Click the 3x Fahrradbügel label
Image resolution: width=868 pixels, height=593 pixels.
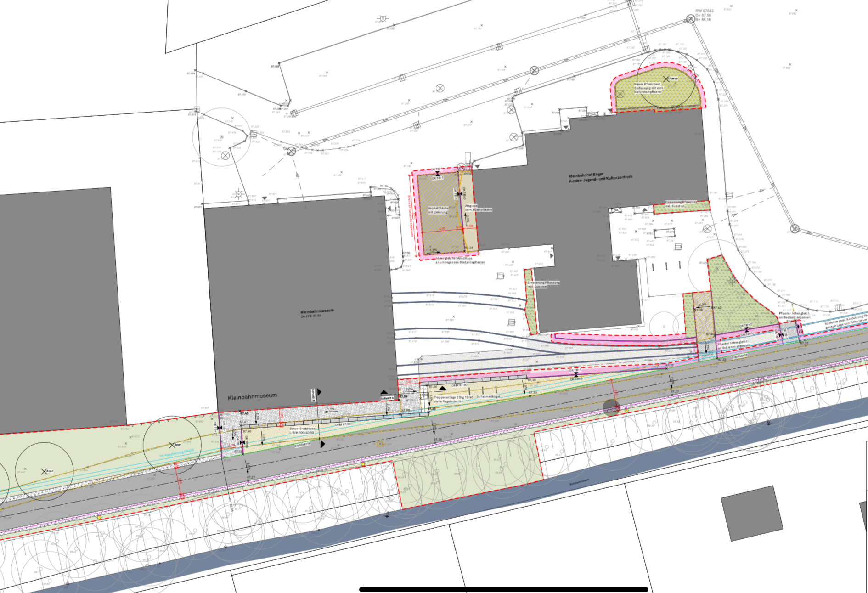point(488,396)
